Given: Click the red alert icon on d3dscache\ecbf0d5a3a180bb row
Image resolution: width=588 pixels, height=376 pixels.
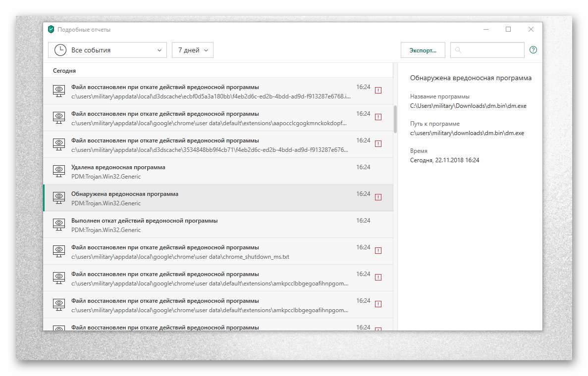Looking at the screenshot, I should [378, 91].
